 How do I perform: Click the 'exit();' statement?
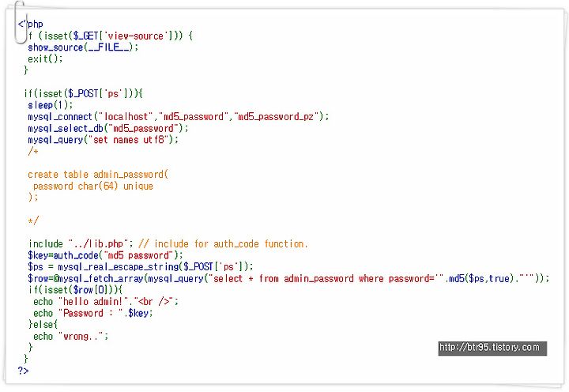coord(45,58)
